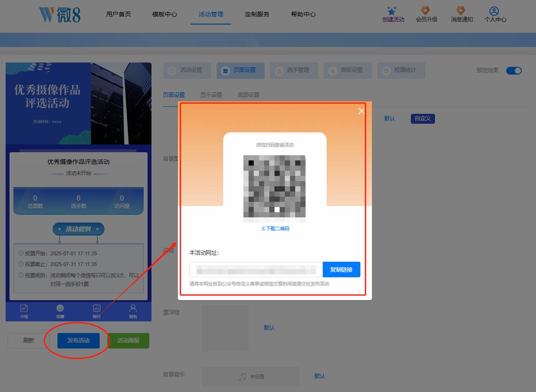Close the QR code popup
536x392 pixels.
click(x=361, y=111)
